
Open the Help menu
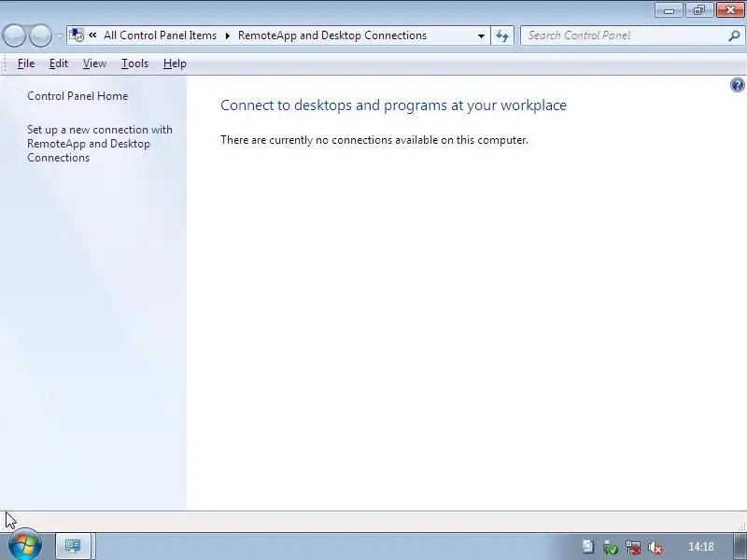[x=175, y=63]
